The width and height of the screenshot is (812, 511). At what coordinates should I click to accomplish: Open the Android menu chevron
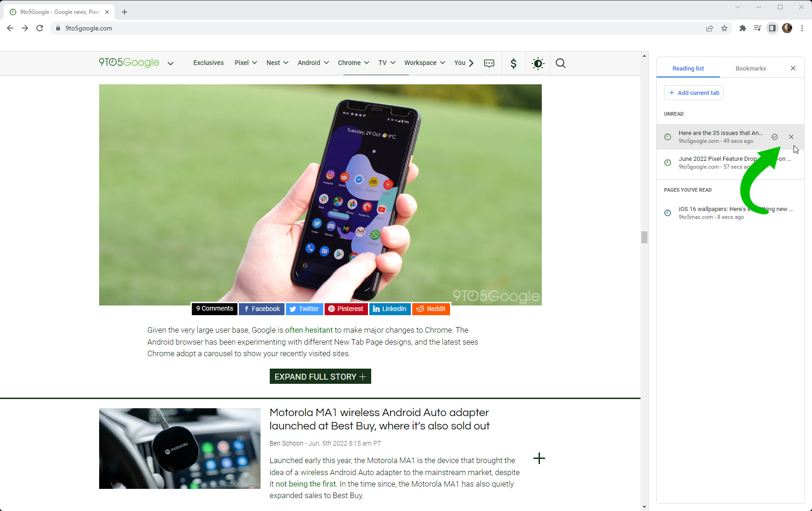[x=326, y=63]
